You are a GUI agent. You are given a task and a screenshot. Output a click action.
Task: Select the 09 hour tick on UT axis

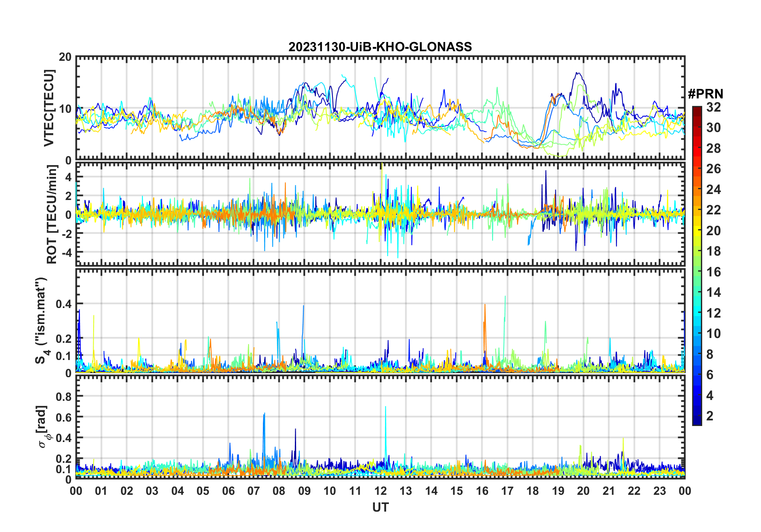(x=304, y=491)
